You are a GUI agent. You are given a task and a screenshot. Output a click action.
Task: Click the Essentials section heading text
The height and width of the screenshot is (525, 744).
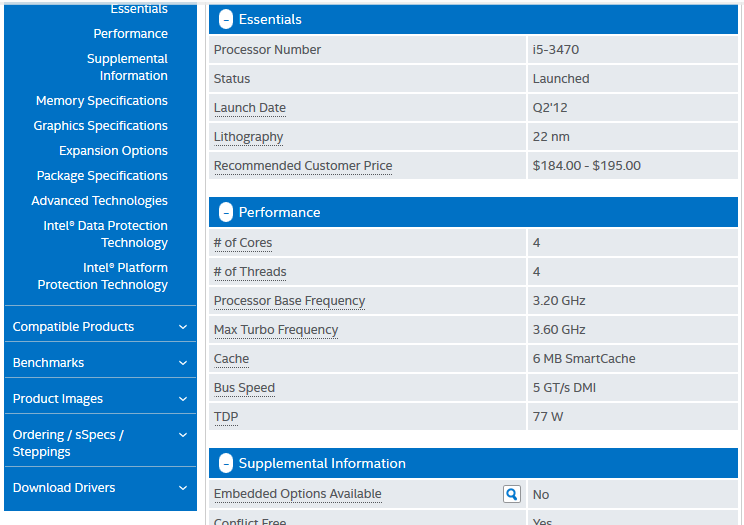[270, 19]
